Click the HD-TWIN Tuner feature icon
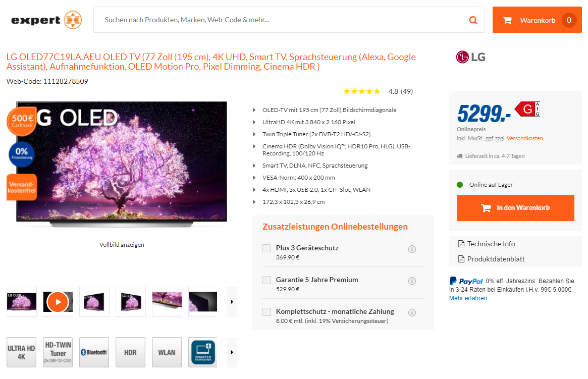The image size is (588, 379). [58, 352]
